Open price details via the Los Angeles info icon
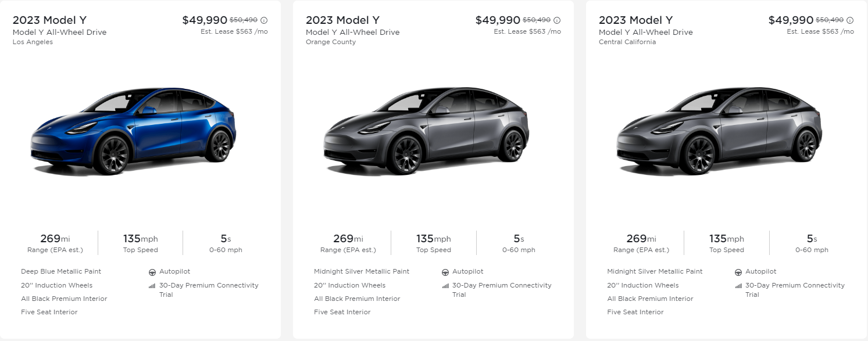 point(265,19)
